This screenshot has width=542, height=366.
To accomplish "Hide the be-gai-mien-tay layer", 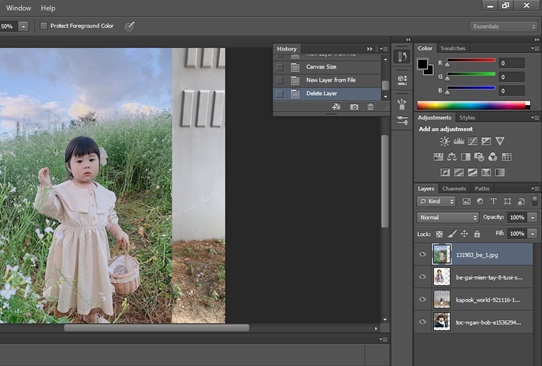I will click(x=422, y=277).
